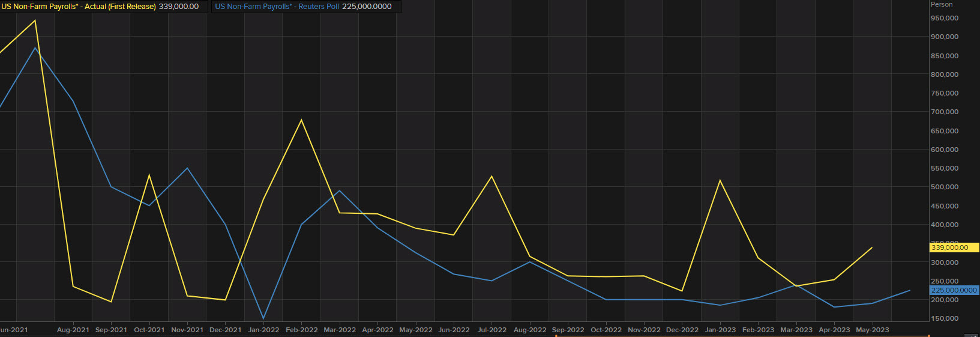Click the 400,000 y-axis label

point(945,225)
